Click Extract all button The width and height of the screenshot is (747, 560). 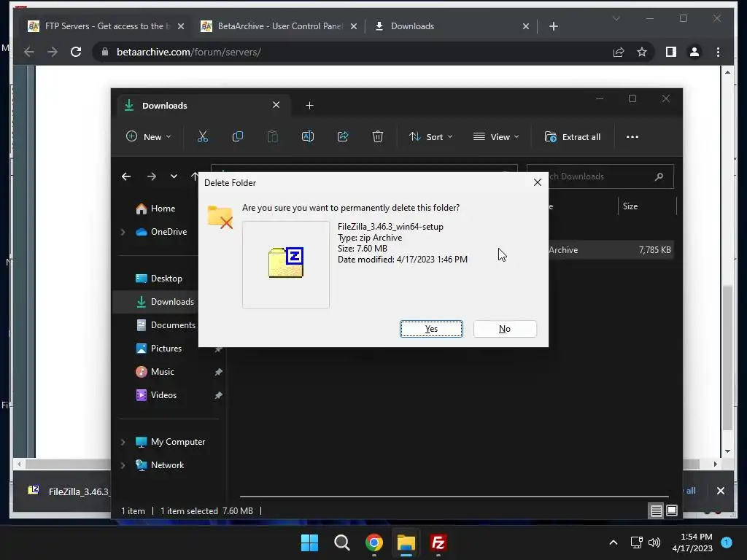(x=572, y=136)
